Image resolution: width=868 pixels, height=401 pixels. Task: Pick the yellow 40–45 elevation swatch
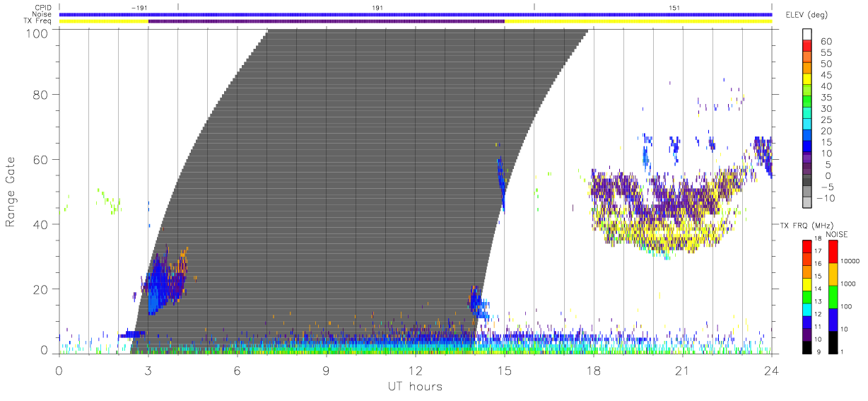(x=807, y=81)
